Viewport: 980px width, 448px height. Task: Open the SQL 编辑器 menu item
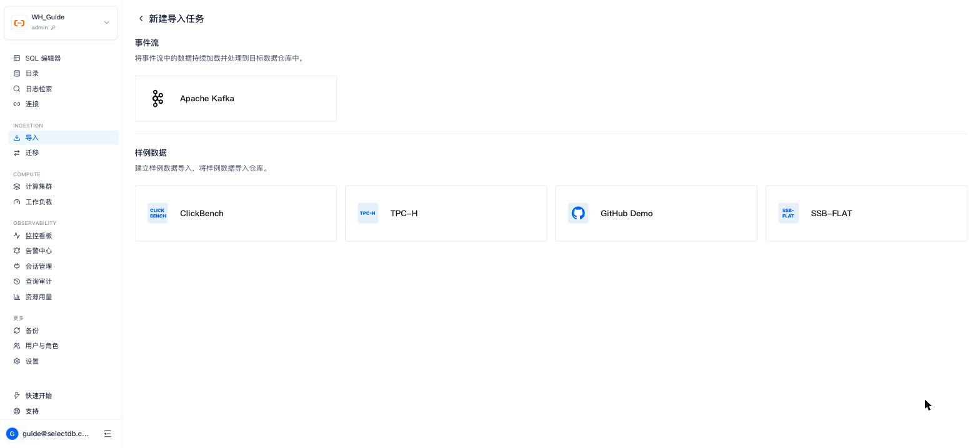coord(63,58)
